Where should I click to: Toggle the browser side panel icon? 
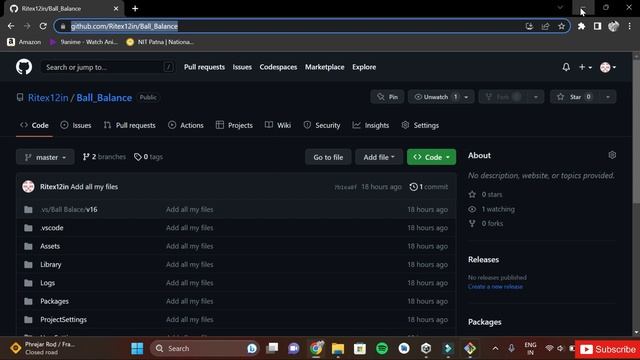tap(597, 26)
